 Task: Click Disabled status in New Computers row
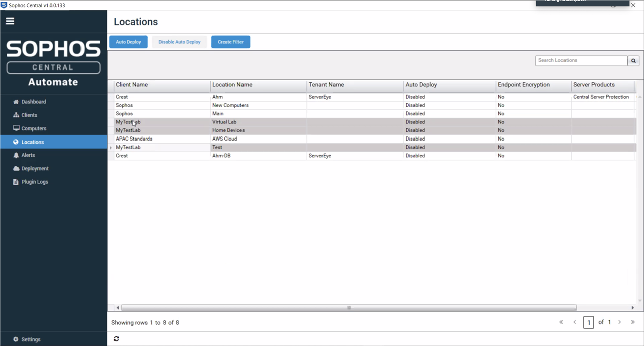[x=415, y=105]
